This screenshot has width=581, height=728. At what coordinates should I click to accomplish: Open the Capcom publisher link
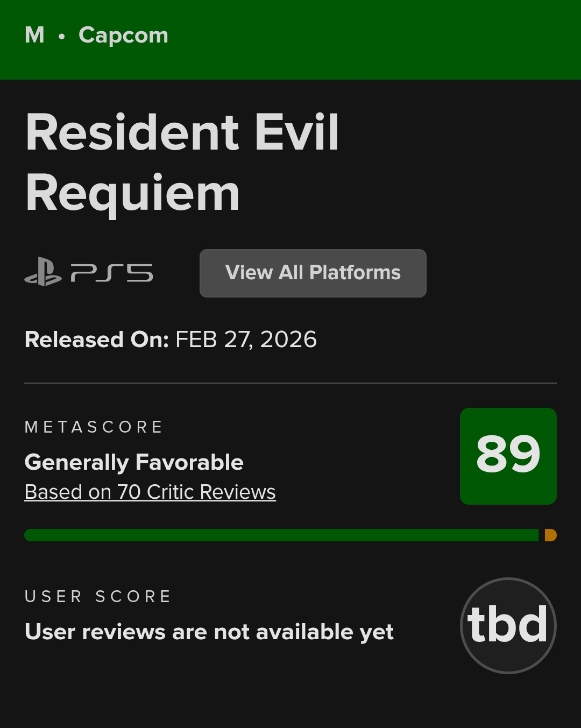[x=123, y=36]
